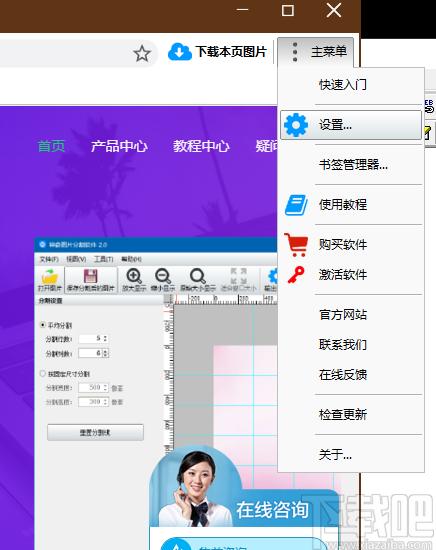This screenshot has width=436, height=550.
Task: Open the 主菜单 main menu button
Action: (x=315, y=52)
